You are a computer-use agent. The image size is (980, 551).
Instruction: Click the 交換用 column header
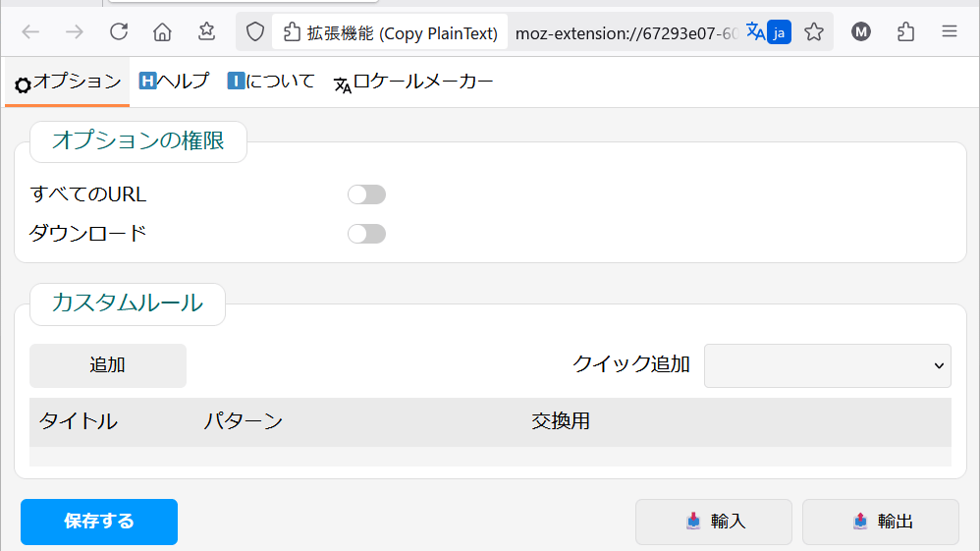pyautogui.click(x=561, y=421)
